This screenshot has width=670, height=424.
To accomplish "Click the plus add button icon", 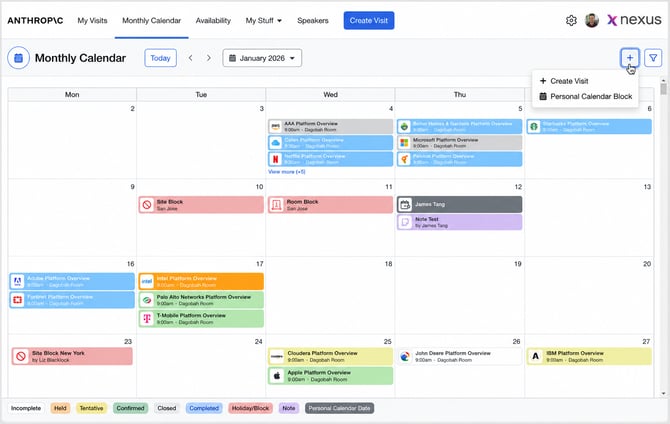I will (x=630, y=58).
